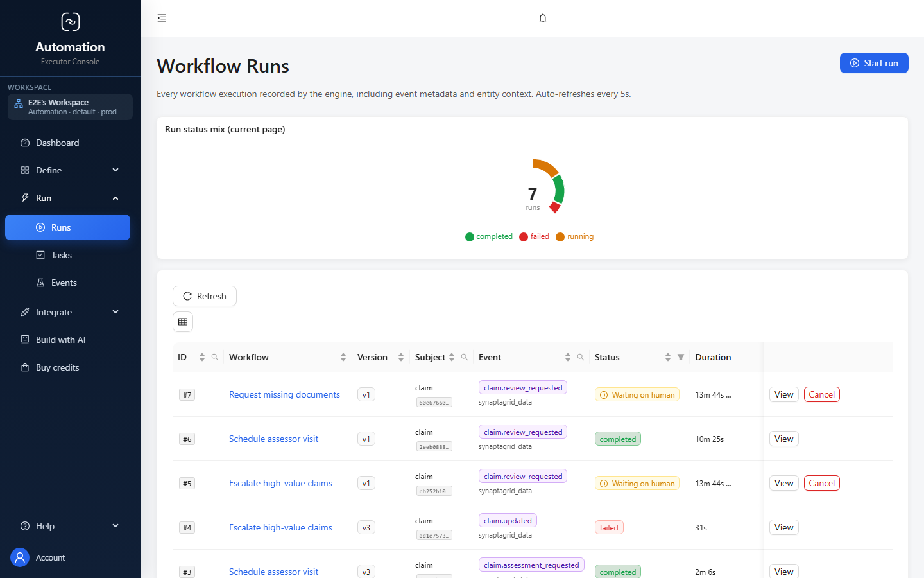Click the orange running segment of chart

pyautogui.click(x=546, y=167)
